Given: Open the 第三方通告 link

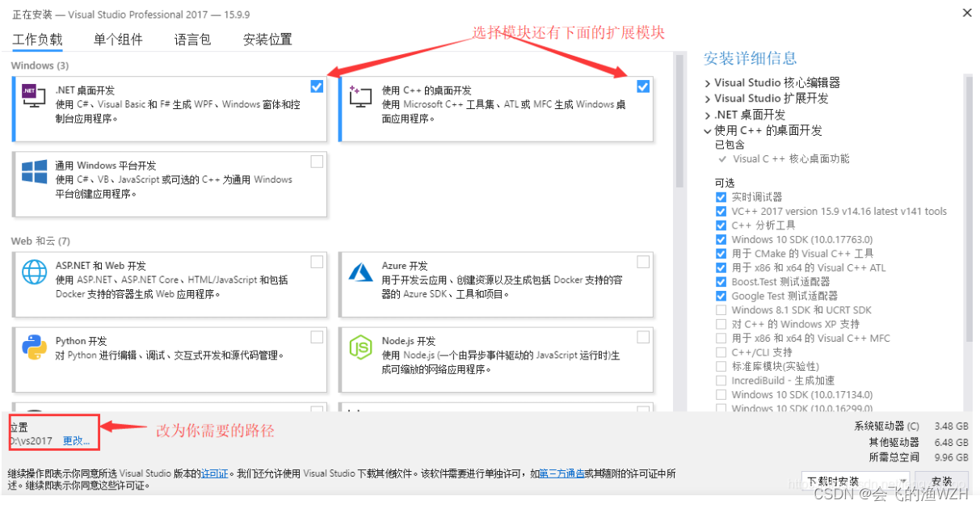Looking at the screenshot, I should click(x=562, y=473).
